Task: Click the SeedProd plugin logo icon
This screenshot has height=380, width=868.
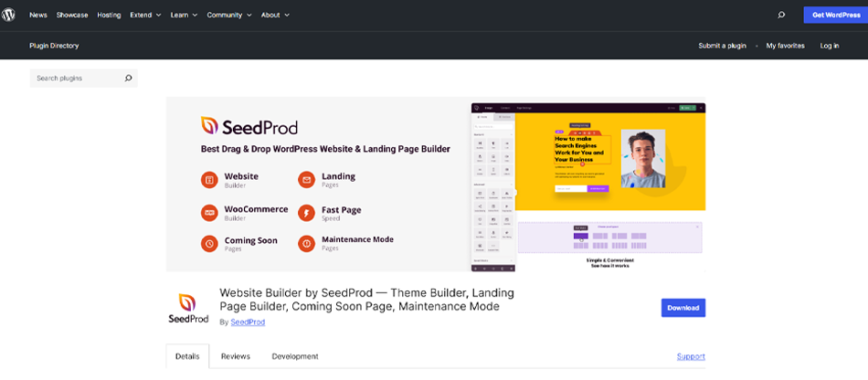Action: coord(188,309)
